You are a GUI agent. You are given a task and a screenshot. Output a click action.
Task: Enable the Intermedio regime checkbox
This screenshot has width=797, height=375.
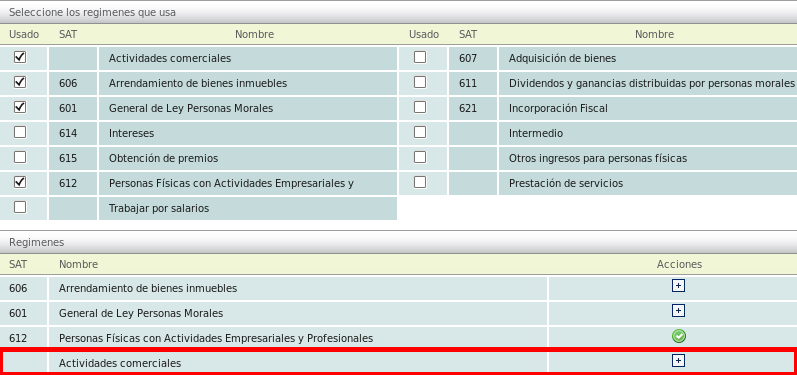pos(420,132)
